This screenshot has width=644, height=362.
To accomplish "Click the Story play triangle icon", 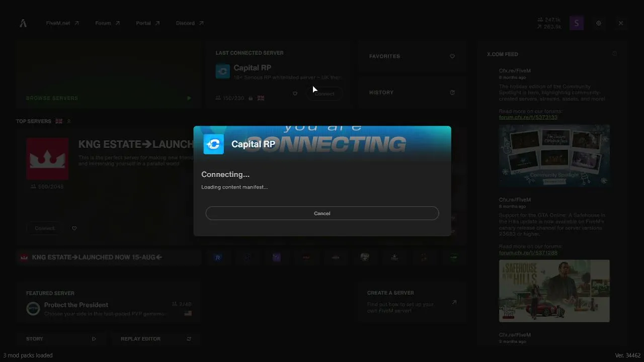I will pos(94,339).
